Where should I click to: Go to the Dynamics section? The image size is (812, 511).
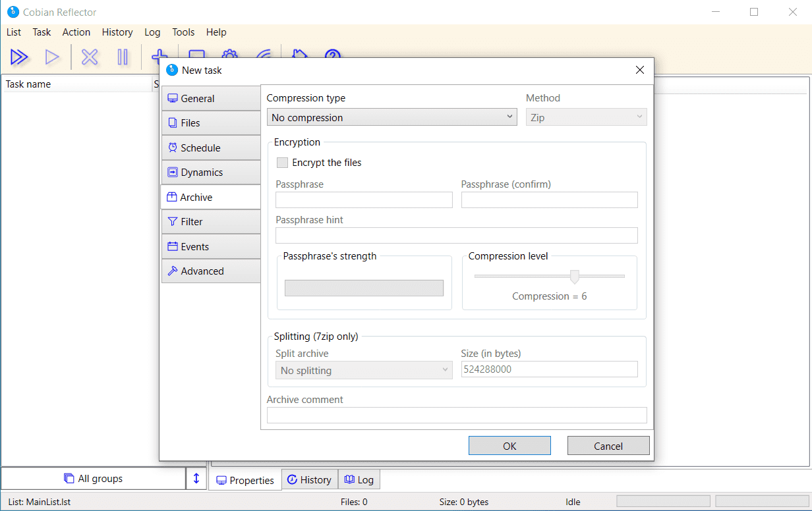coord(211,173)
